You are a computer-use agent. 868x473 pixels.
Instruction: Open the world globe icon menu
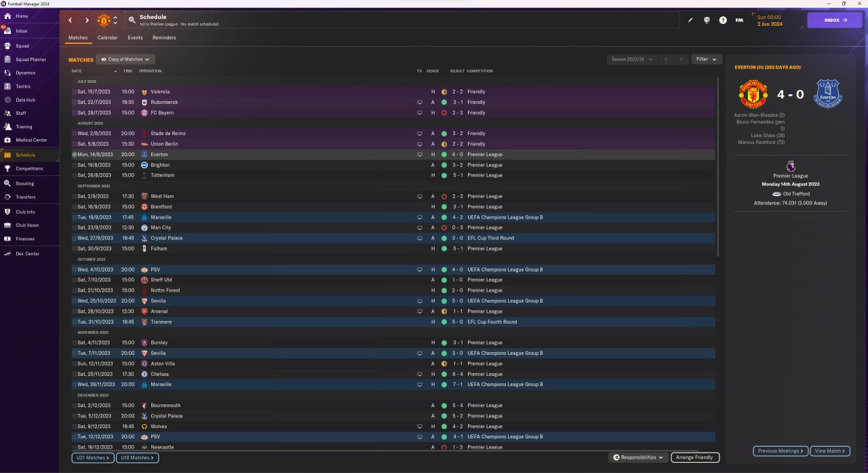pyautogui.click(x=707, y=20)
